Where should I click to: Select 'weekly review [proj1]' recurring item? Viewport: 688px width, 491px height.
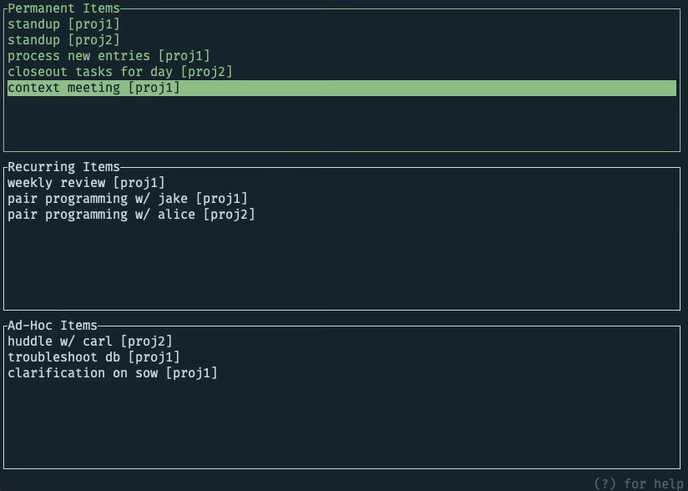tap(86, 182)
